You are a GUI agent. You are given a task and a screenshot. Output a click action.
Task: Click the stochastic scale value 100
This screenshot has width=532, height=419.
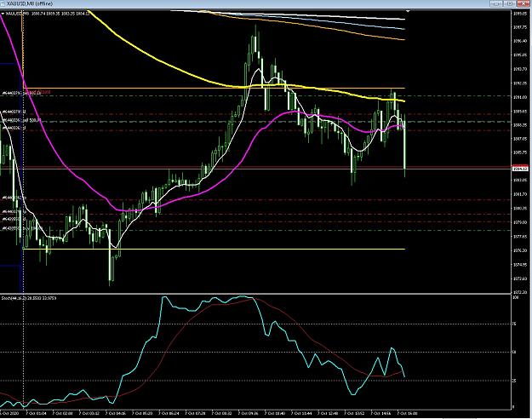[x=515, y=297]
